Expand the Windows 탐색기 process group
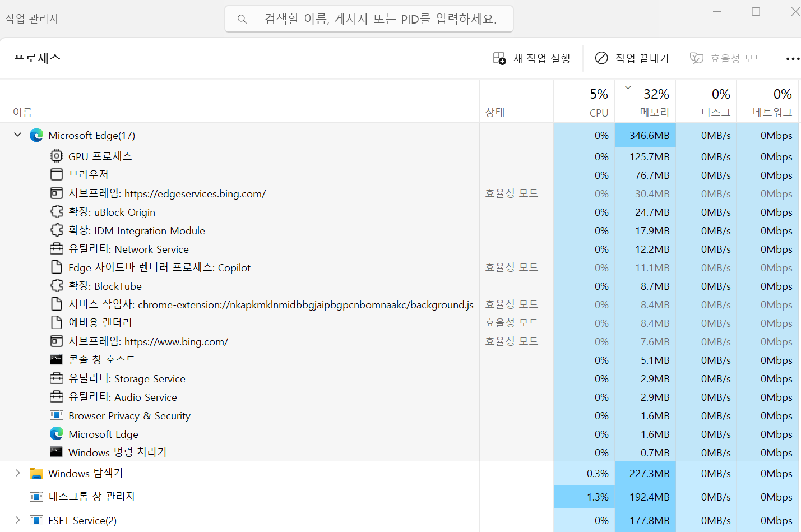This screenshot has width=801, height=532. [x=17, y=473]
